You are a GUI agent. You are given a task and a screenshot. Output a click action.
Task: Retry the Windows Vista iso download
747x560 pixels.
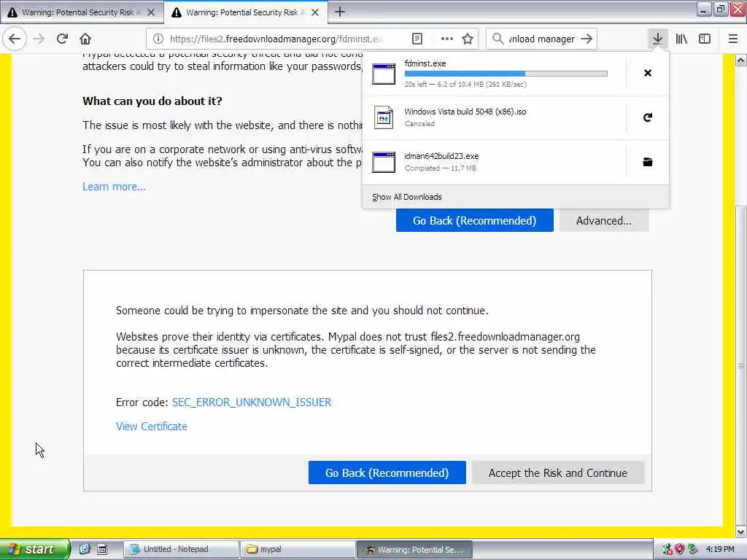(648, 117)
